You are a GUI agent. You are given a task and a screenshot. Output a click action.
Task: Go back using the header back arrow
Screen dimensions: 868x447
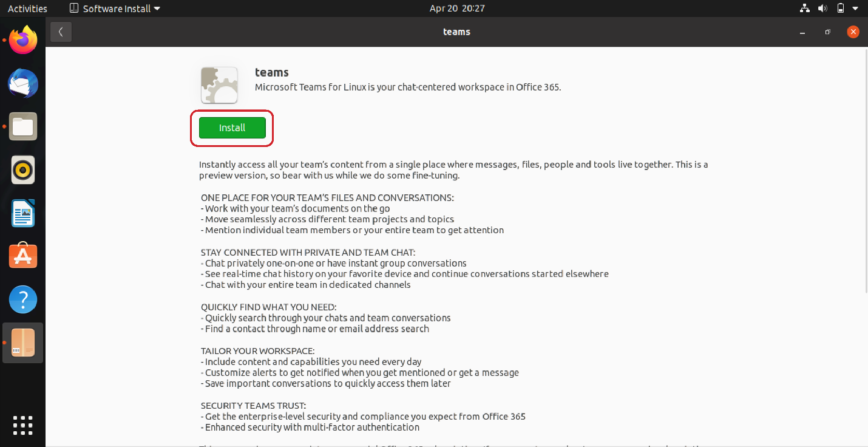pos(61,32)
